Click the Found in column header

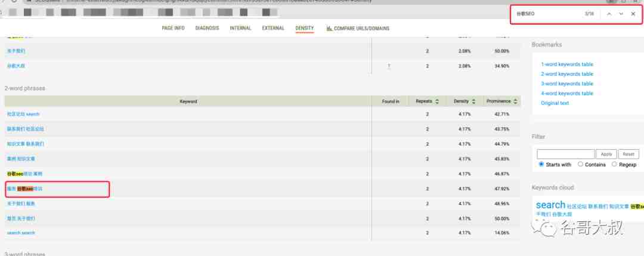click(x=390, y=101)
